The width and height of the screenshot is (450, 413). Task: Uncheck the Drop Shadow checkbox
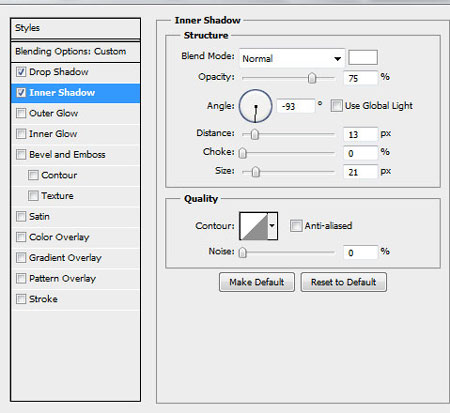[21, 72]
